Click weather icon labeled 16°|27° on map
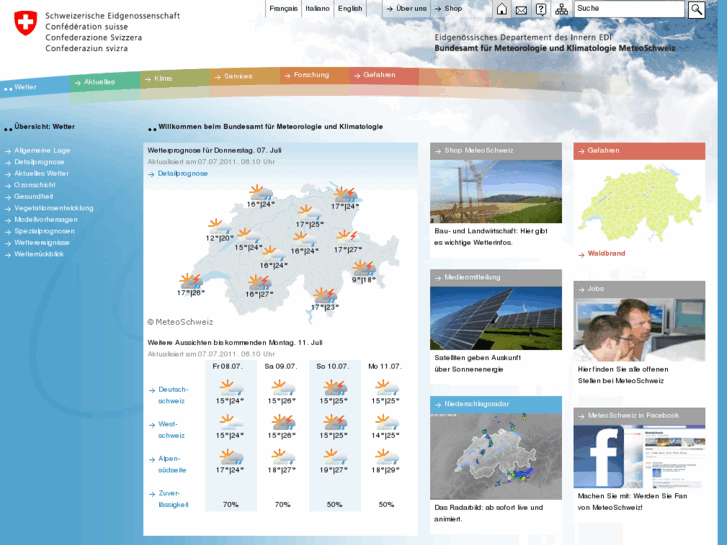Viewport: 727px width, 545px height. click(259, 282)
